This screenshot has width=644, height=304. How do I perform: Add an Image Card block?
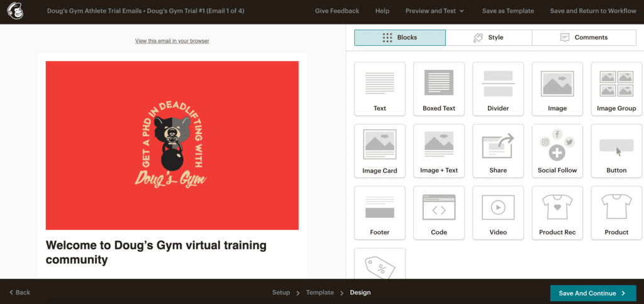pyautogui.click(x=379, y=151)
